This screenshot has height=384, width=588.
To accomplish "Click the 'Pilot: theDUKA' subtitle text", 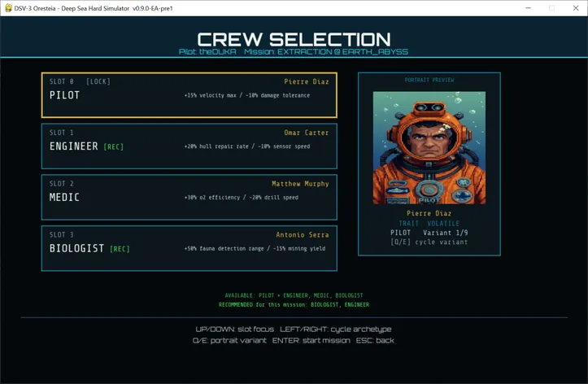I will click(x=207, y=52).
